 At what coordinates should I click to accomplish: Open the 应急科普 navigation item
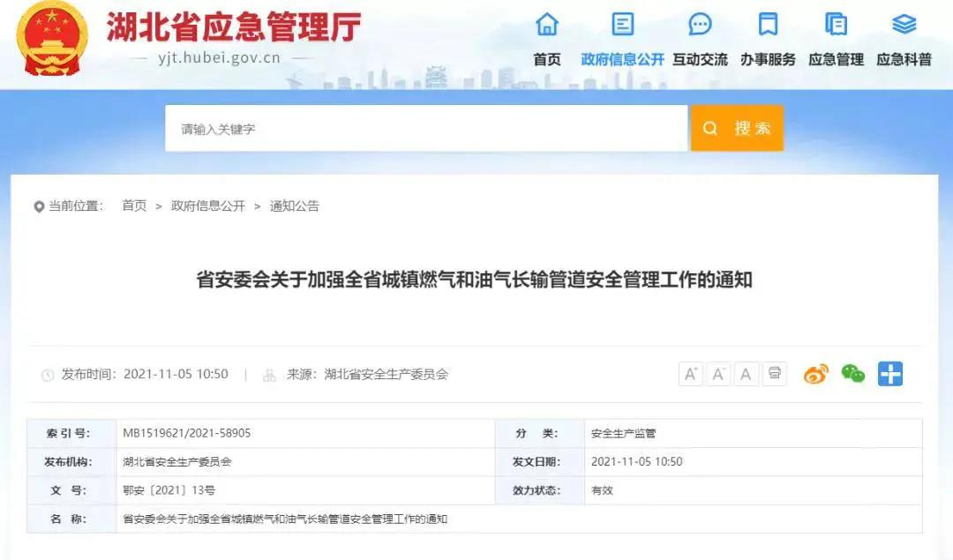(904, 41)
